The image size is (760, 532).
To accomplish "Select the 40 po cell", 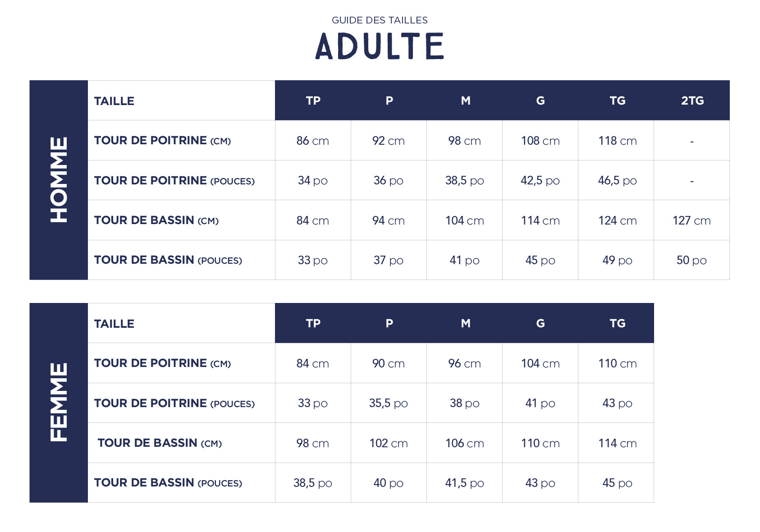I will (388, 483).
